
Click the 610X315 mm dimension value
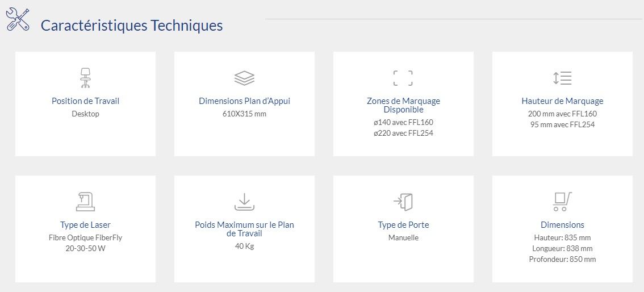pyautogui.click(x=244, y=114)
